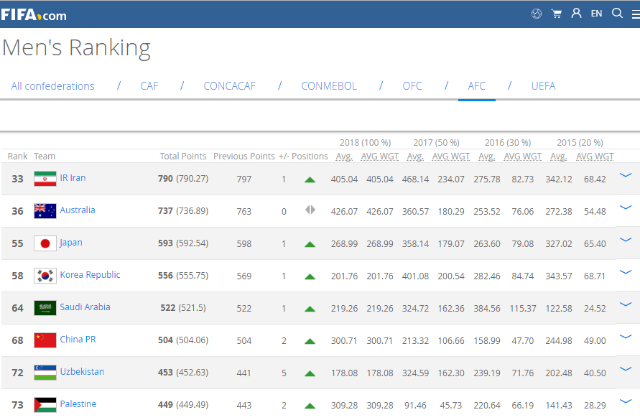This screenshot has width=640, height=420.
Task: Click green up arrow in China PR row
Action: click(x=310, y=341)
